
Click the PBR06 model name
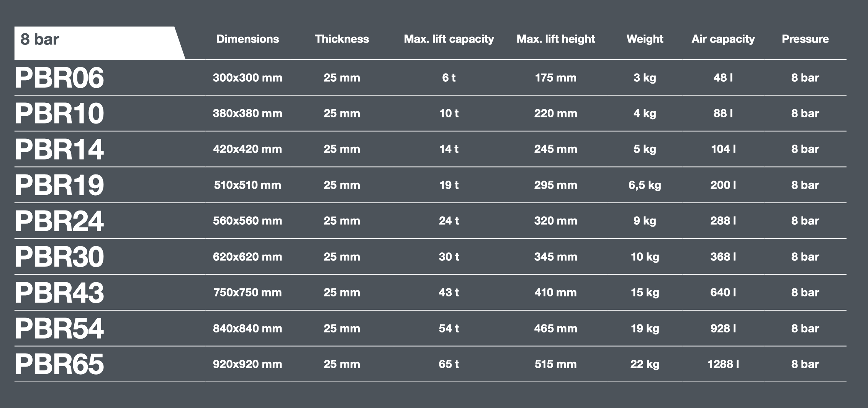[x=59, y=78]
